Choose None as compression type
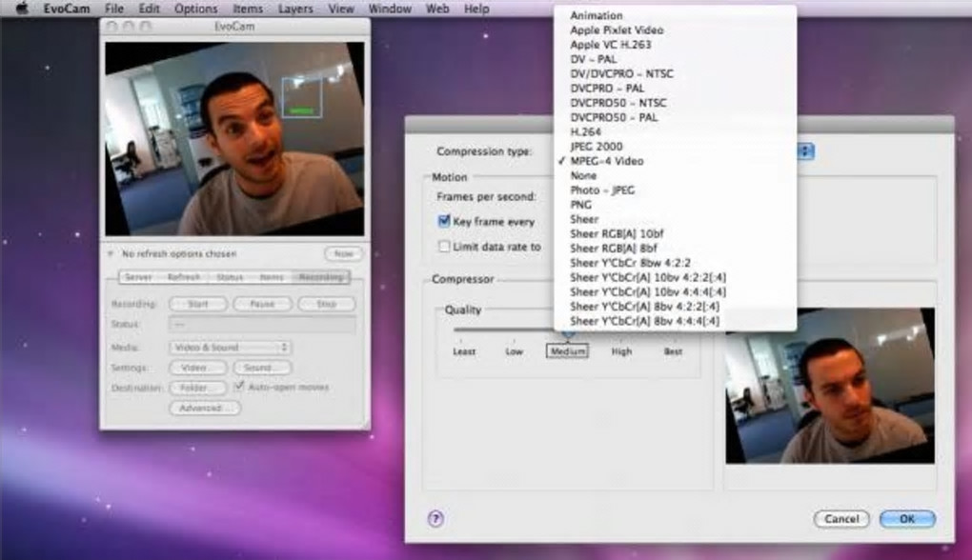The width and height of the screenshot is (972, 560). click(675, 175)
